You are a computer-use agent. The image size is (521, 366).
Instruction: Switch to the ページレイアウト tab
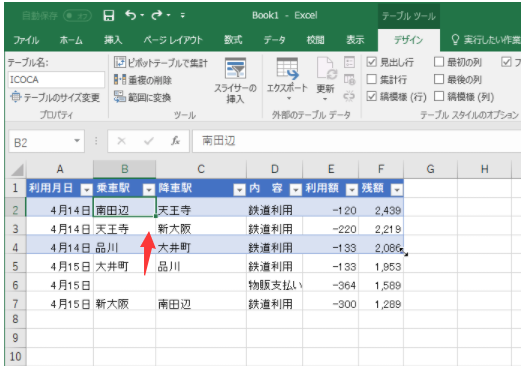[x=173, y=40]
